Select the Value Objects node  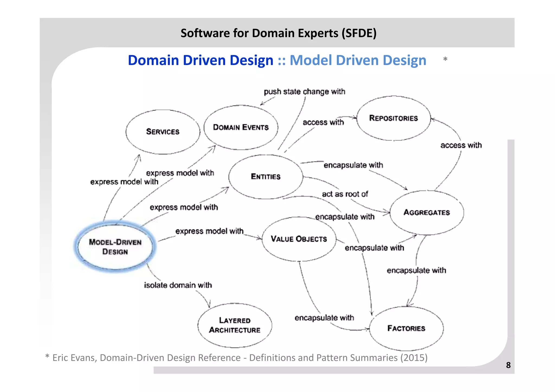[x=299, y=239]
